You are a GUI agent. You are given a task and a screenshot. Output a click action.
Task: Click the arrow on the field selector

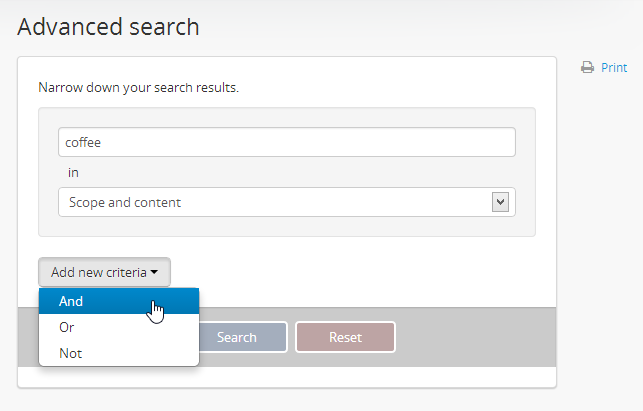pos(501,202)
